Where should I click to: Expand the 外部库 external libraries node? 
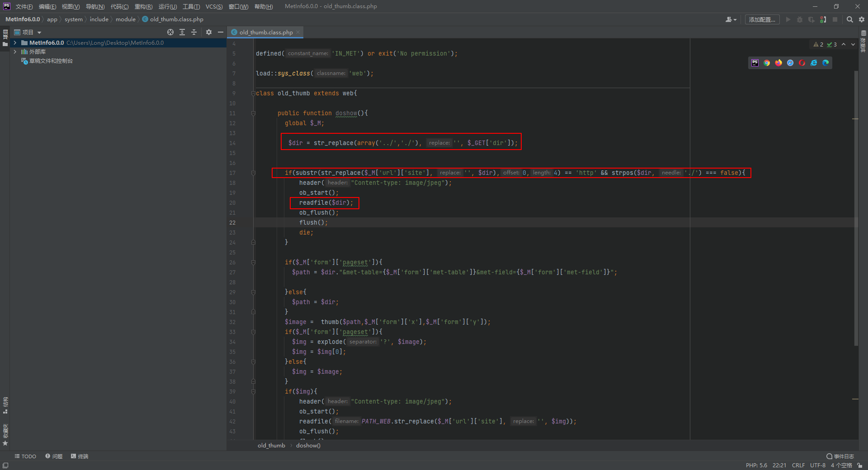[15, 52]
